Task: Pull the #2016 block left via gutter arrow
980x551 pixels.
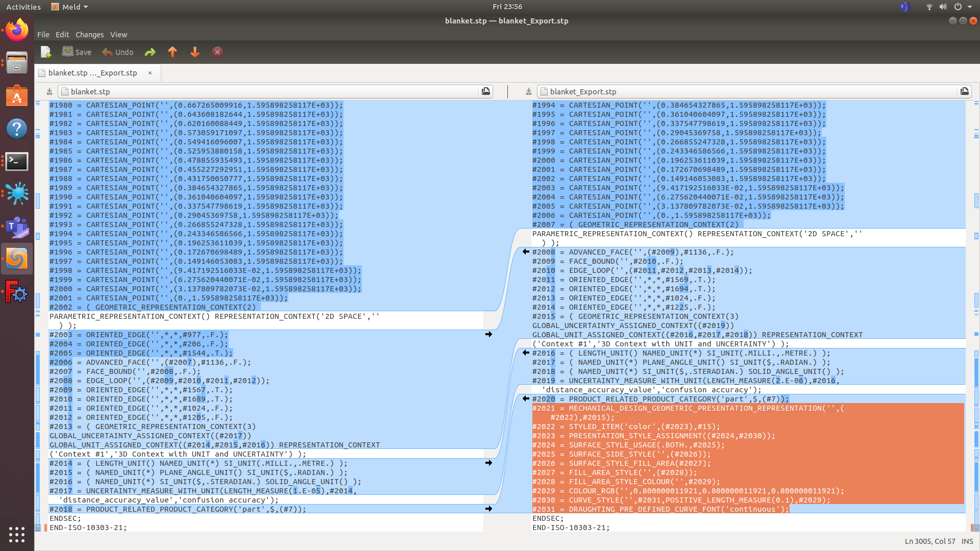Action: [x=526, y=353]
